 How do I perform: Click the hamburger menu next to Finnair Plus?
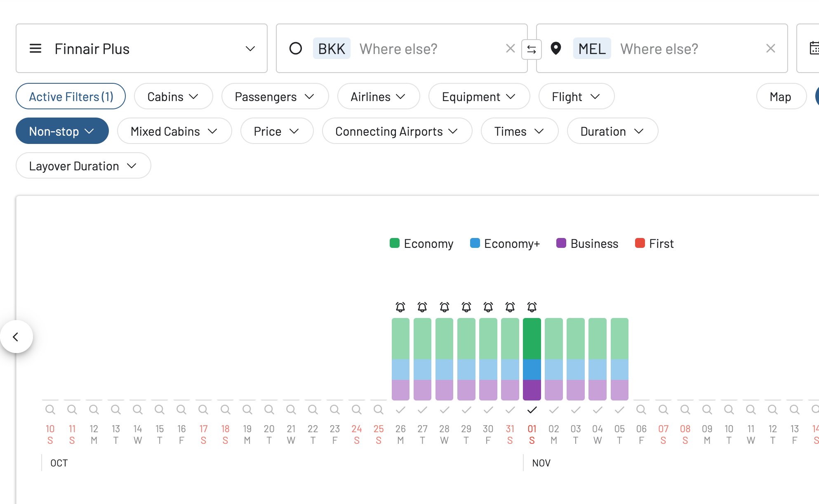click(35, 48)
